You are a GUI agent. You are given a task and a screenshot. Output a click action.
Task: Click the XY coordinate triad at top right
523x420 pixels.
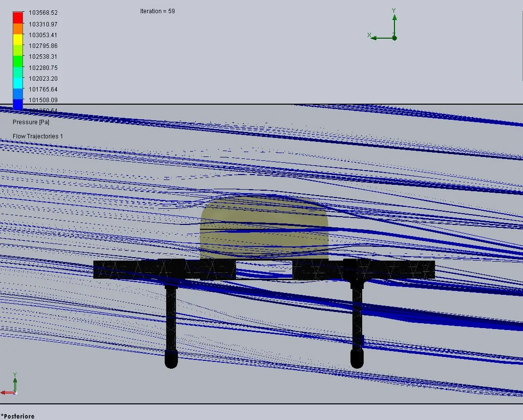[x=383, y=24]
